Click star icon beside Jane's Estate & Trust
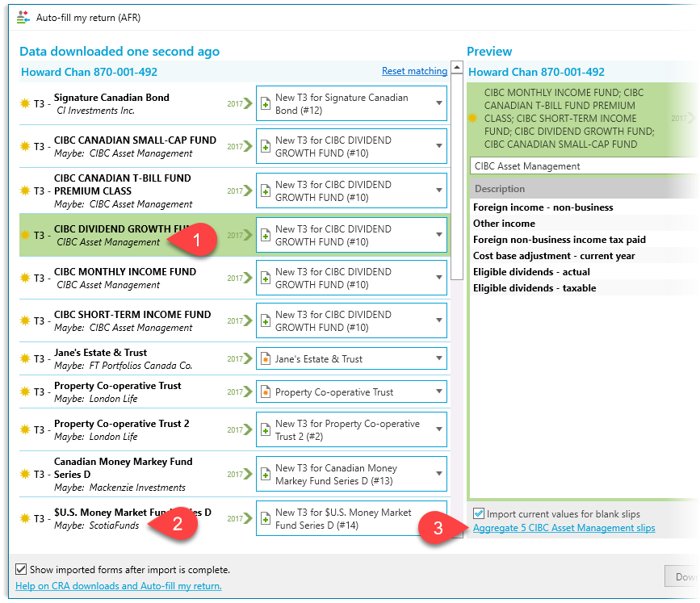The height and width of the screenshot is (603, 700). (25, 358)
